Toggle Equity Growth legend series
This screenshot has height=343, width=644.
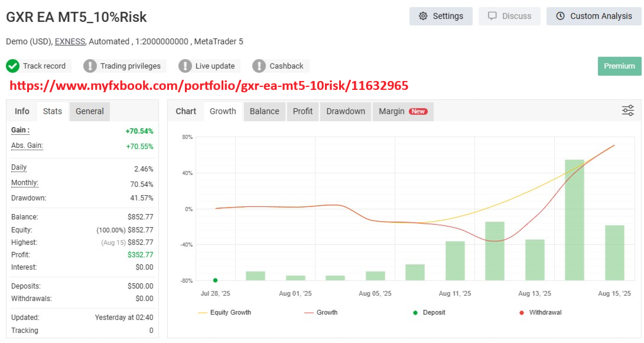[225, 313]
